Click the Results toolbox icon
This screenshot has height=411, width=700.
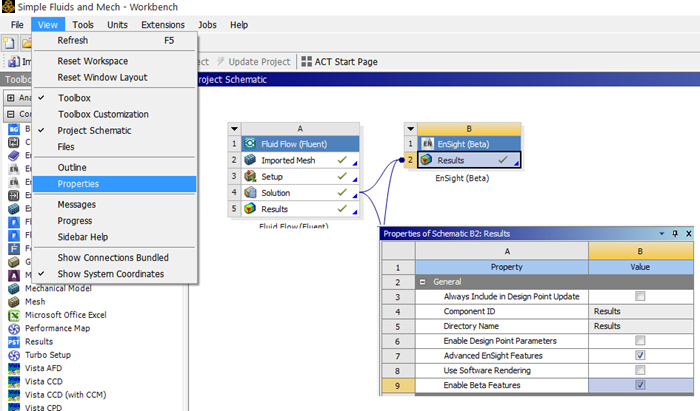[x=14, y=342]
